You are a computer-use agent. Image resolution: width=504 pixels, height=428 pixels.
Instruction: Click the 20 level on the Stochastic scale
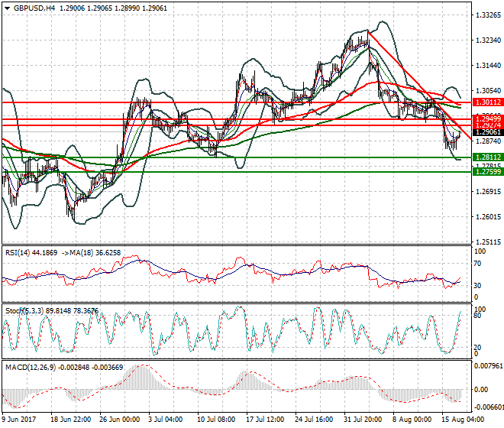[478, 347]
